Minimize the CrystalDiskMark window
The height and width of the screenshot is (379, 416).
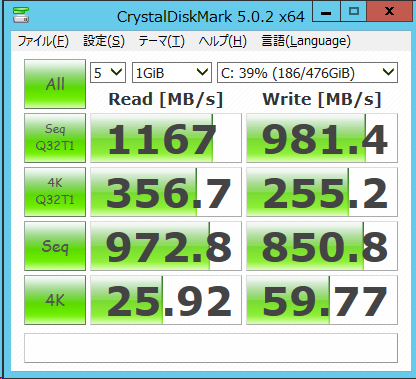tap(326, 11)
